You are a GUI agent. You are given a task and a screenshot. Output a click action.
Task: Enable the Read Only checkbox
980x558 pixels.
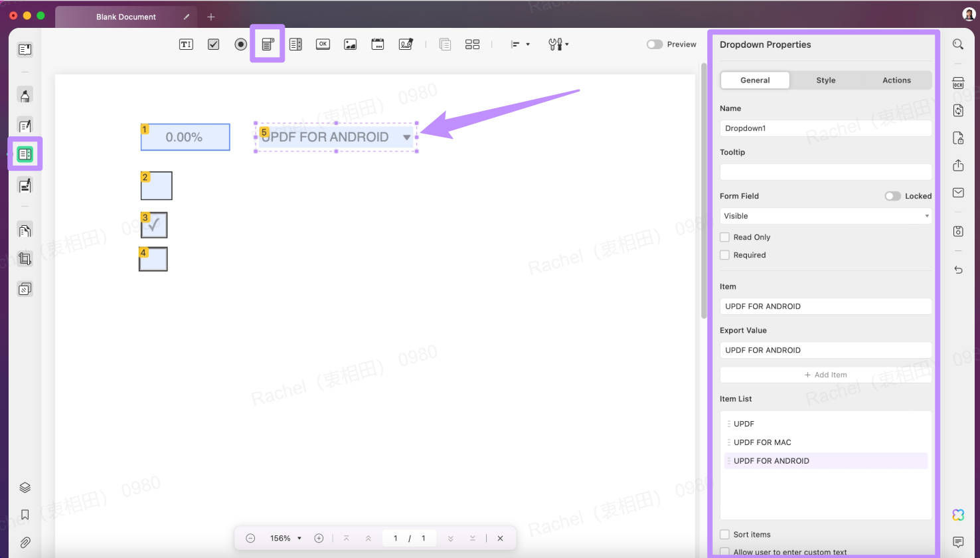pyautogui.click(x=724, y=236)
